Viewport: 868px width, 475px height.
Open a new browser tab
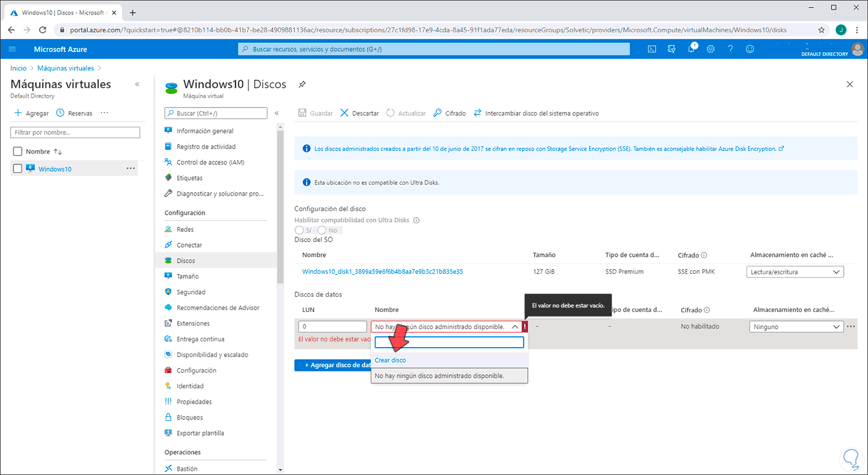133,13
